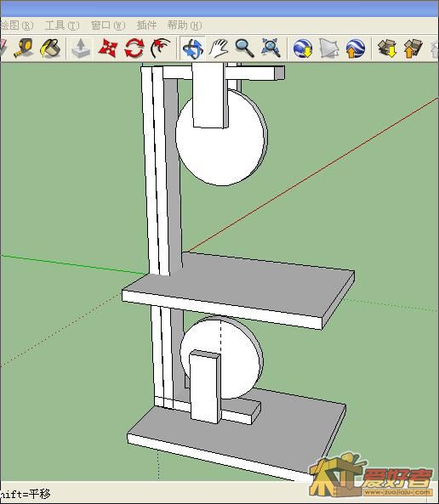The width and height of the screenshot is (439, 504).
Task: Click Get Current View Google Earth icon
Action: [303, 48]
